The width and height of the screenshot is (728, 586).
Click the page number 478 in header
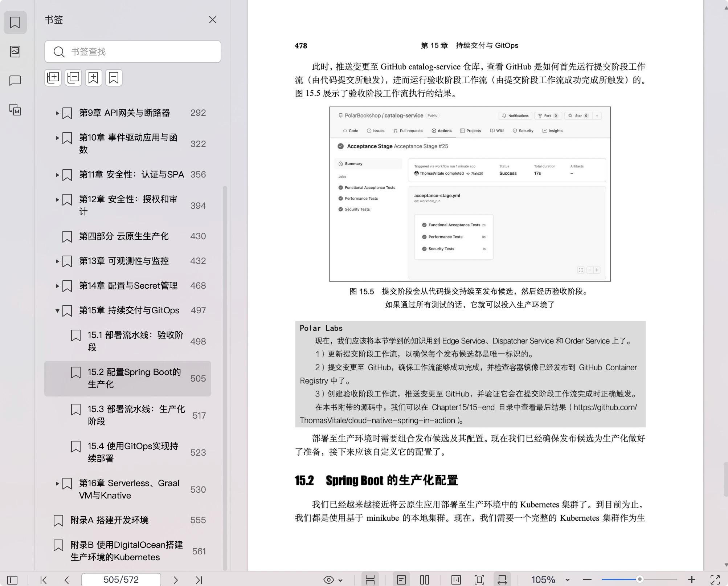click(x=301, y=46)
